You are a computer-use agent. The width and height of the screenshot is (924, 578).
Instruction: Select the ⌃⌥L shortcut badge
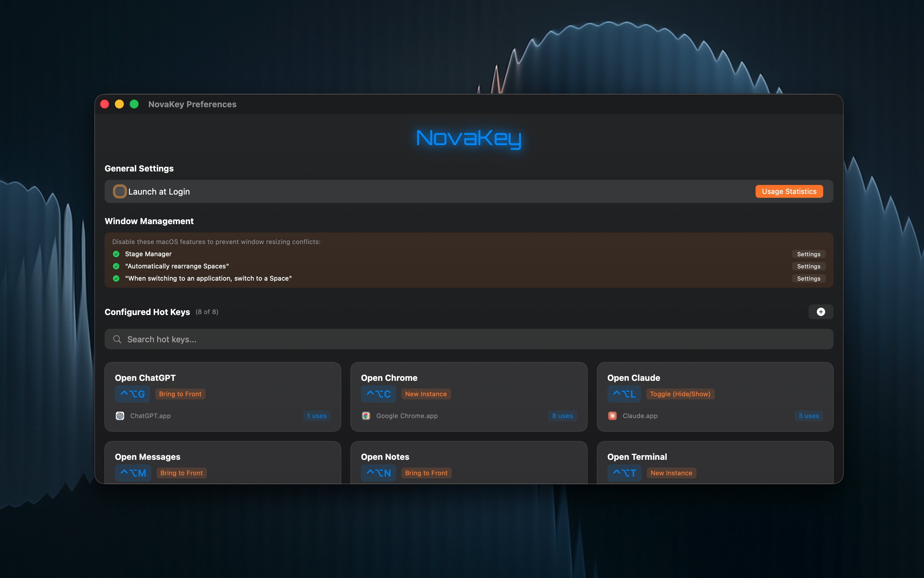pyautogui.click(x=624, y=394)
